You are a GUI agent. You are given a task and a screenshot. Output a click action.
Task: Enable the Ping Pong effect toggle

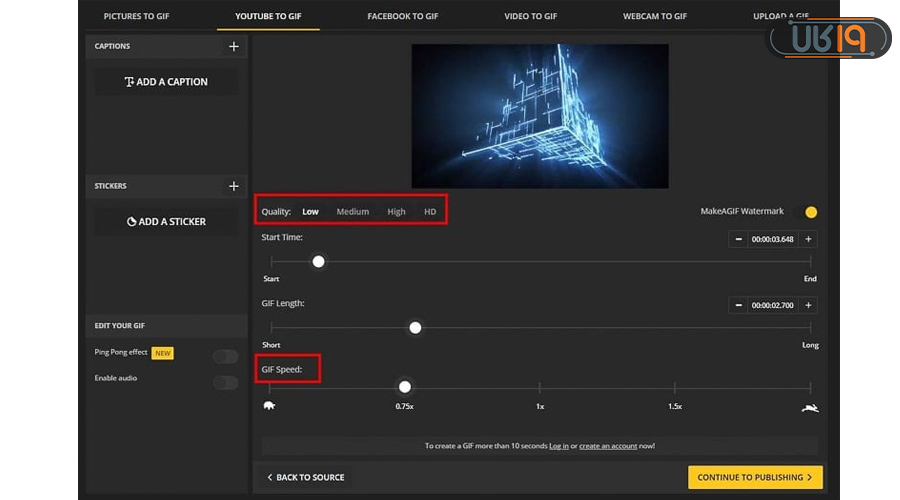click(225, 356)
